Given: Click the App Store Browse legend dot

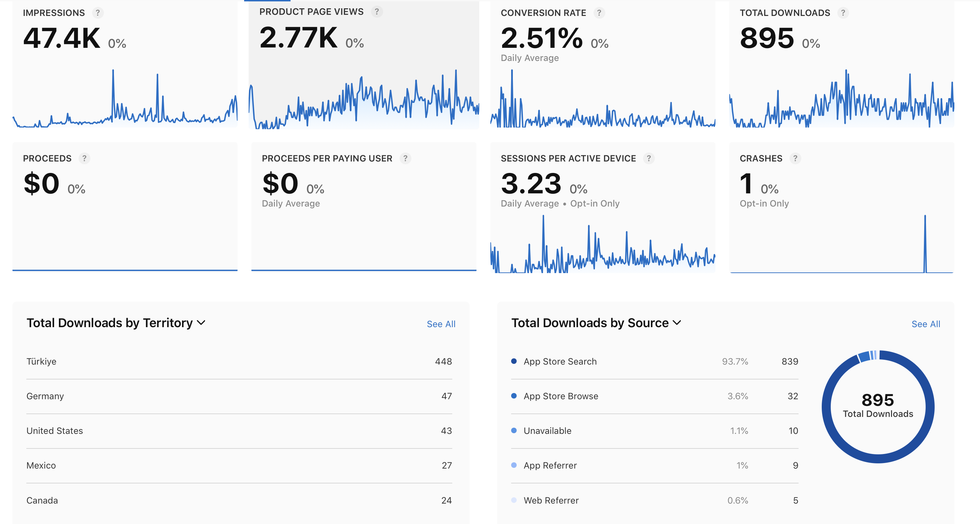Looking at the screenshot, I should (x=514, y=396).
